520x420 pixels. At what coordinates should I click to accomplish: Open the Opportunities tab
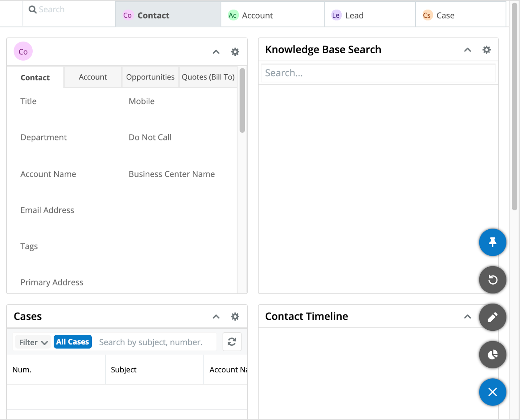pyautogui.click(x=150, y=77)
